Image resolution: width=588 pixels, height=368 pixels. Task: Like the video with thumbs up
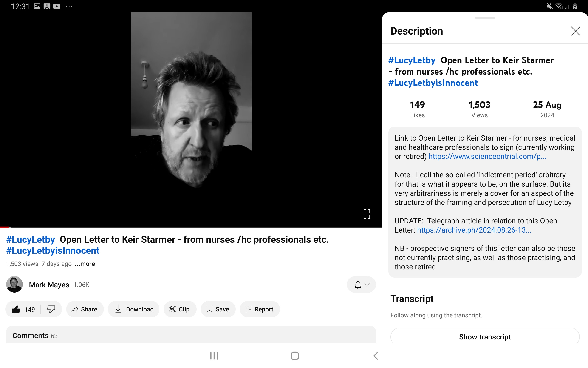click(23, 309)
